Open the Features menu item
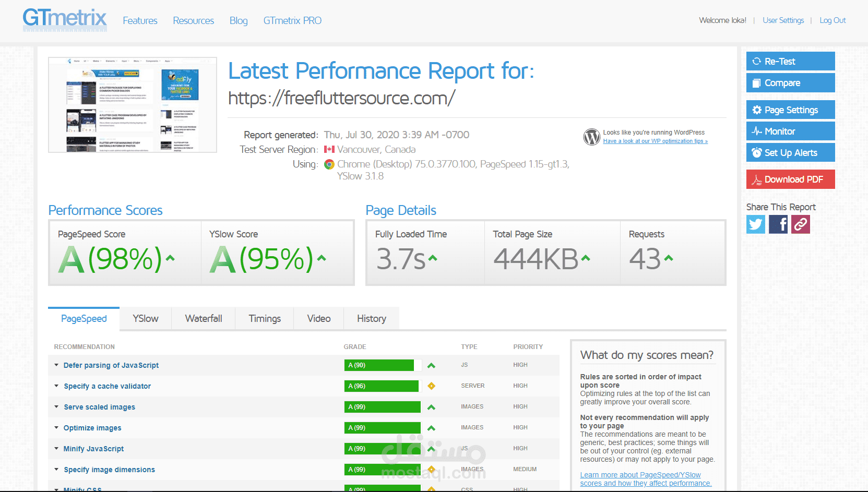 140,20
